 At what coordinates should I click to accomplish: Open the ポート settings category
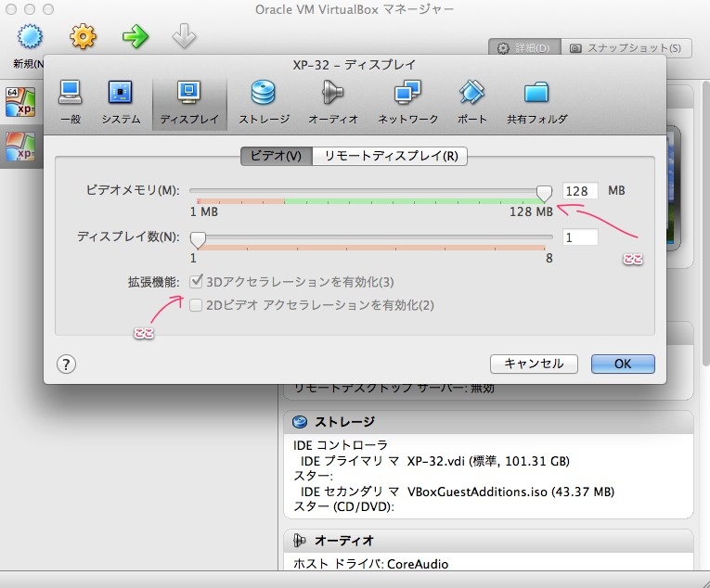[471, 103]
